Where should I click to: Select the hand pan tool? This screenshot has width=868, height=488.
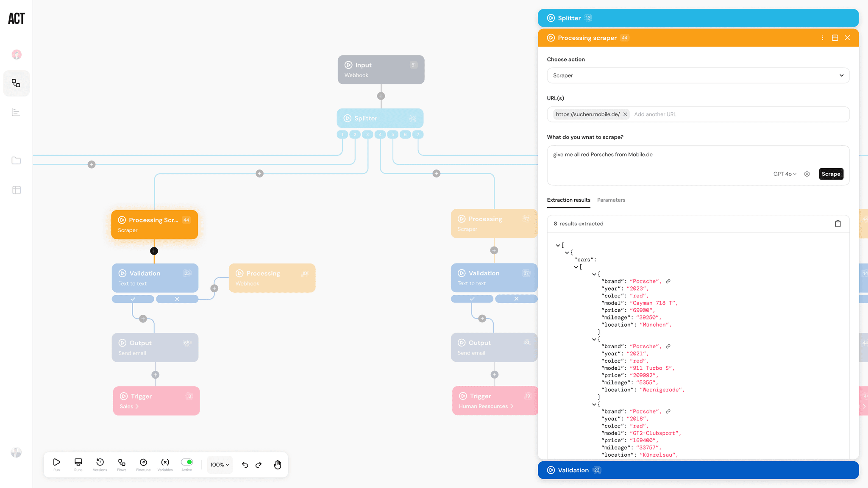pos(278,465)
